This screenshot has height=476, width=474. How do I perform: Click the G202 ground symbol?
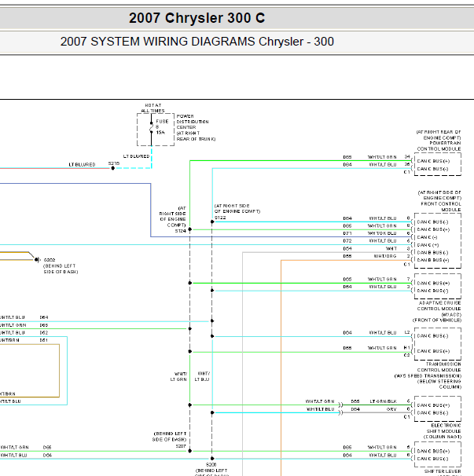[x=37, y=259]
